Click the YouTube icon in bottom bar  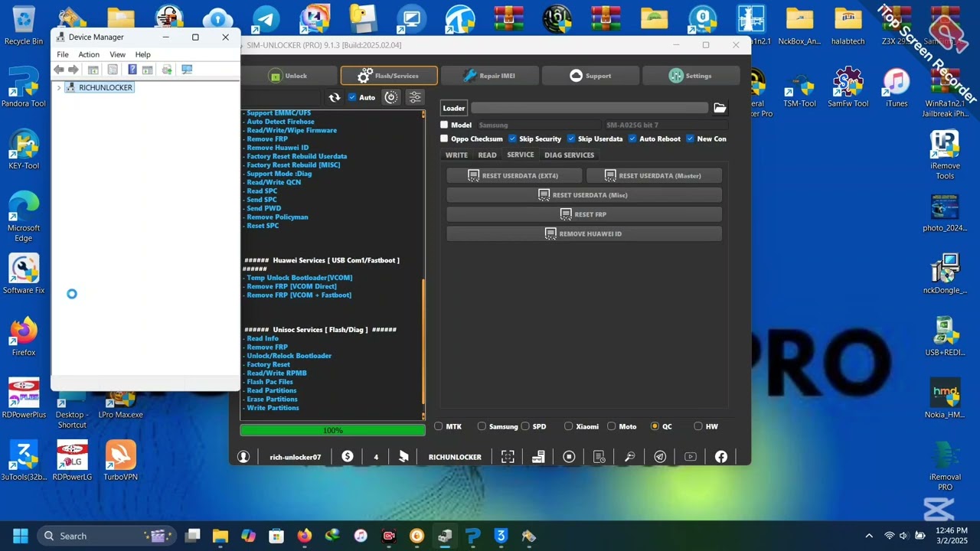click(691, 457)
